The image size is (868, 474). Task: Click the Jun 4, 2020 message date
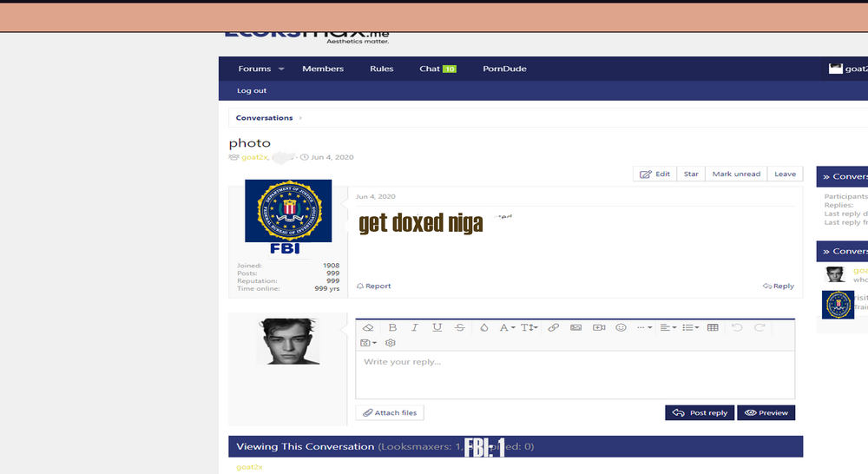pos(375,196)
